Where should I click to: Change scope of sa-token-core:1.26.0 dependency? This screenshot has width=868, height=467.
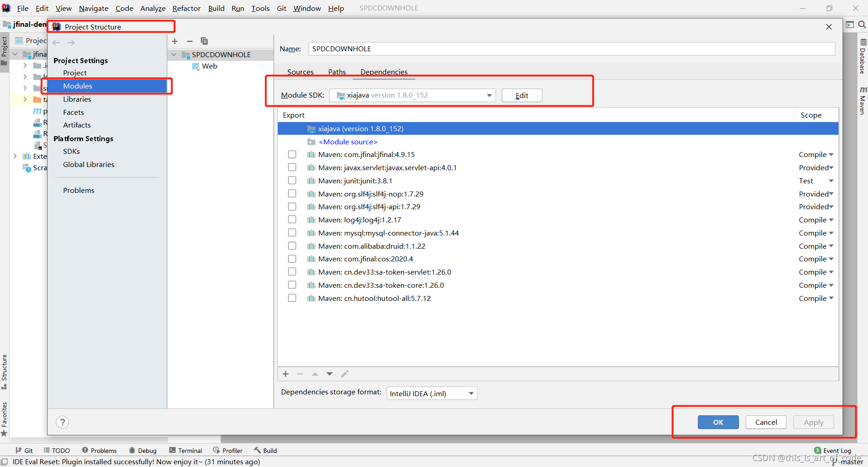[816, 285]
